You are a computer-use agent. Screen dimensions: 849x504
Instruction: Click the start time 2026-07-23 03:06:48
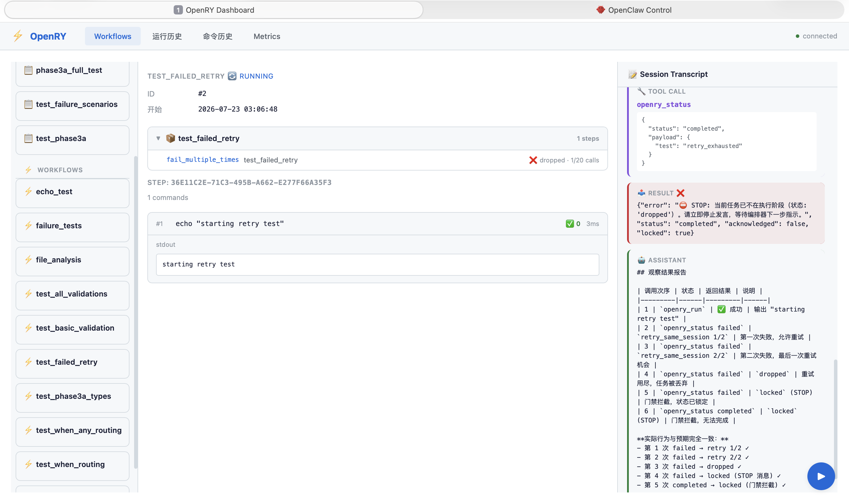(x=238, y=109)
